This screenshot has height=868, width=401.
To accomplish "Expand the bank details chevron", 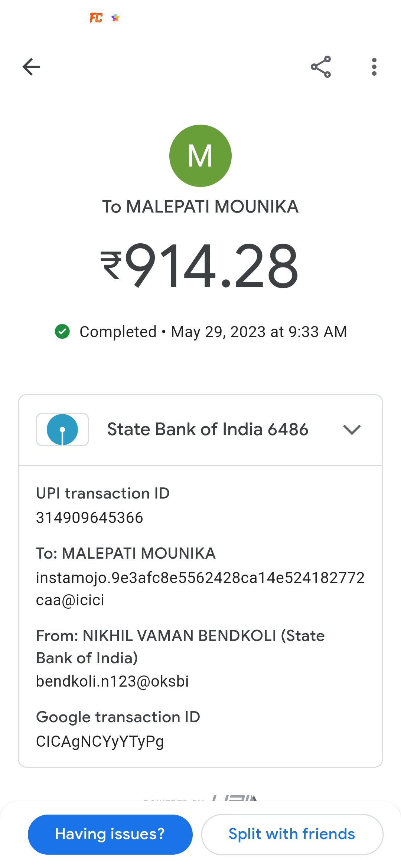I will pyautogui.click(x=352, y=430).
